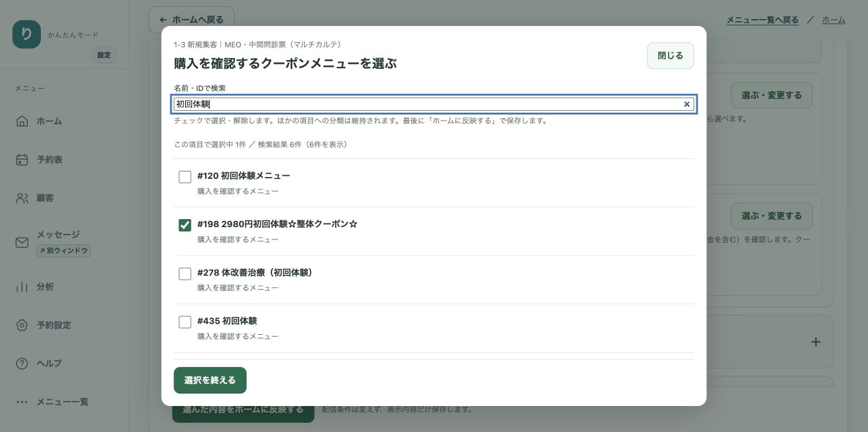Click the envelope icon for メッセージ

(x=22, y=243)
